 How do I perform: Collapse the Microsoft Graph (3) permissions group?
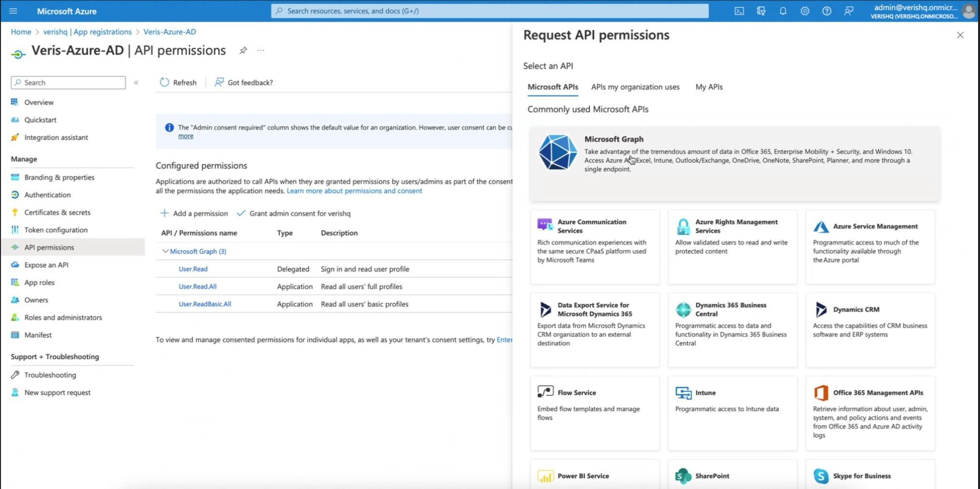166,251
